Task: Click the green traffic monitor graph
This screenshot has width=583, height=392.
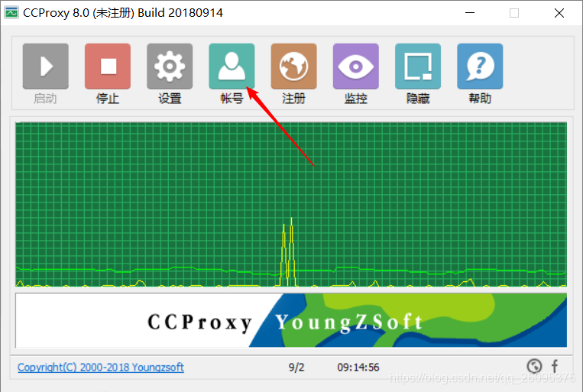Action: click(291, 204)
